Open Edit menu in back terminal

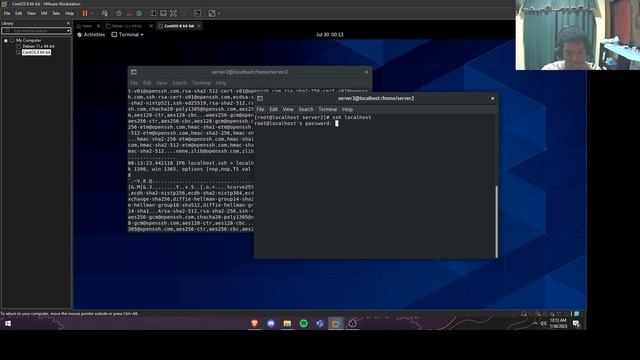tap(147, 83)
